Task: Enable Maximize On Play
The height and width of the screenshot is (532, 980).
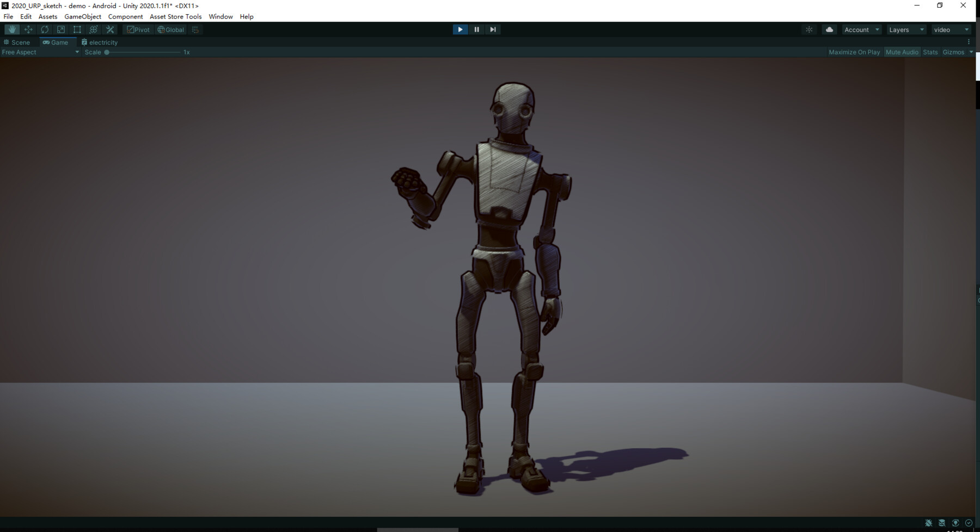Action: point(854,52)
